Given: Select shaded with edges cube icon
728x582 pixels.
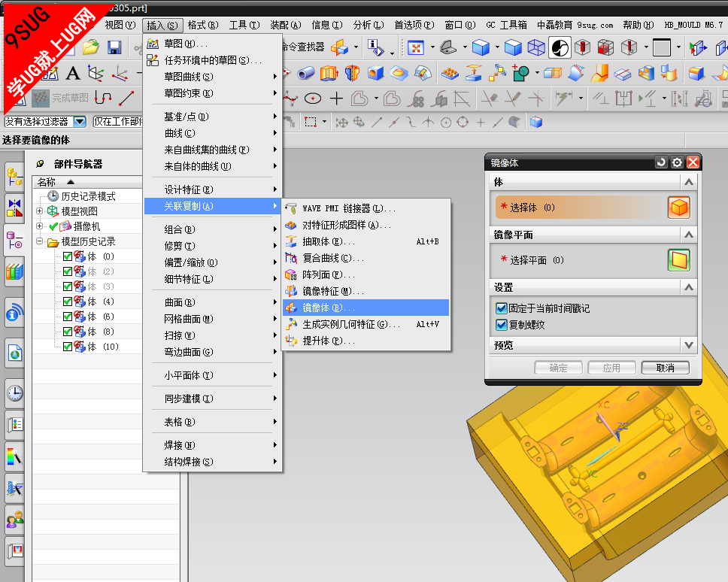Looking at the screenshot, I should pyautogui.click(x=481, y=47).
